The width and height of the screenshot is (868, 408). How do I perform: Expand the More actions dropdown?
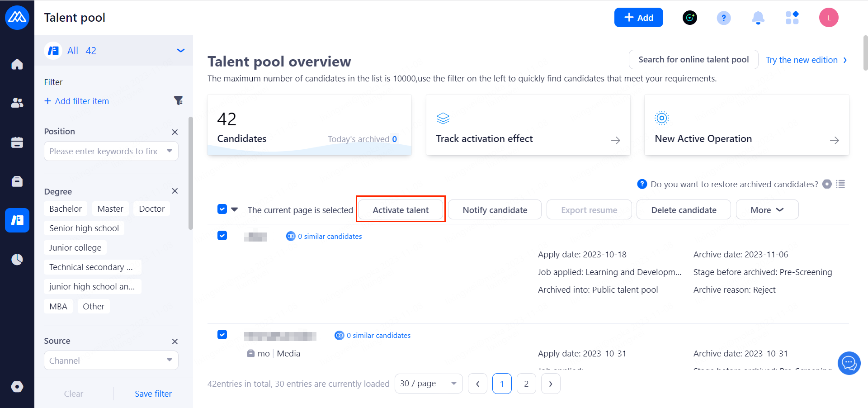point(767,210)
